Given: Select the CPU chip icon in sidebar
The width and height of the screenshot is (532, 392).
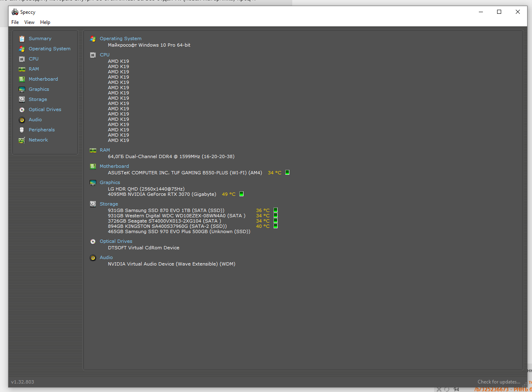Looking at the screenshot, I should pos(22,59).
